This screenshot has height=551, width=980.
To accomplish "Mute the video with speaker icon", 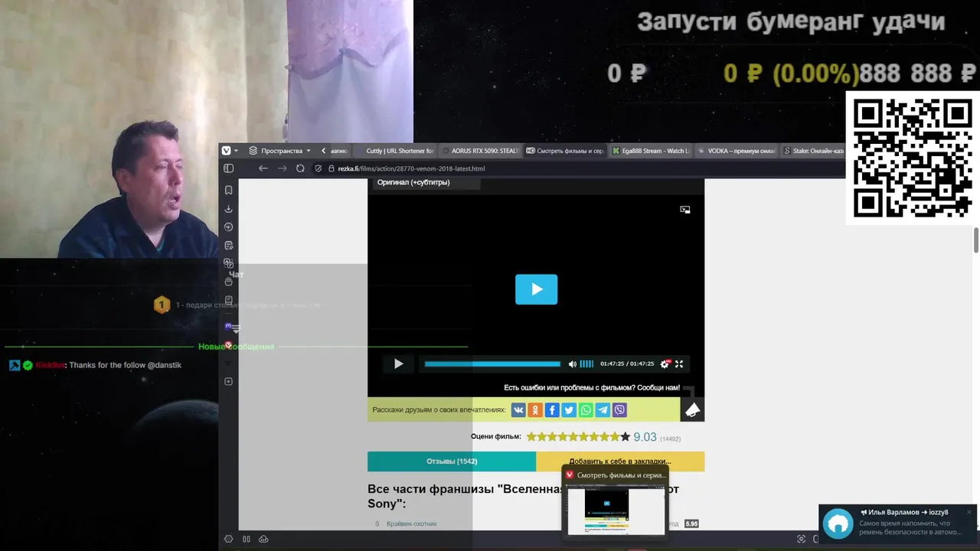I will coord(572,364).
